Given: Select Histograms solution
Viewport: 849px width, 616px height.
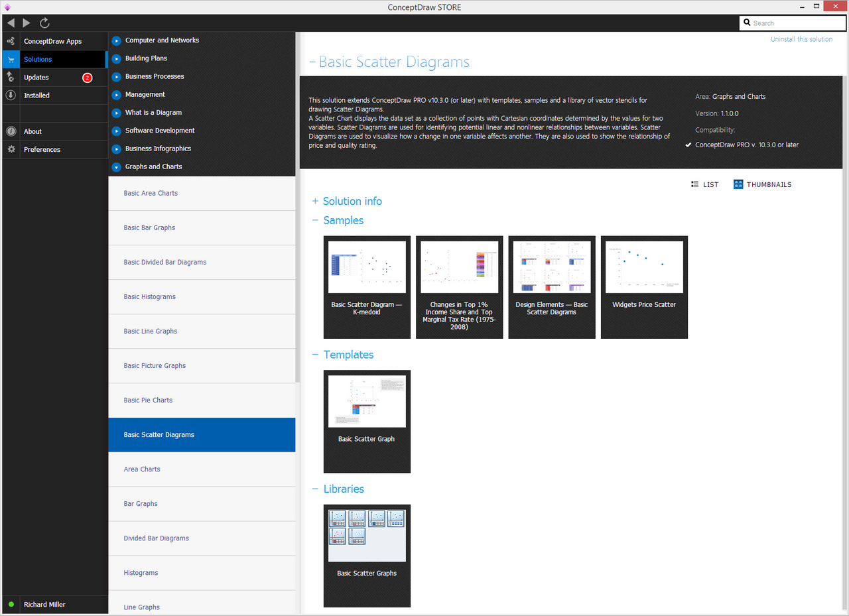Looking at the screenshot, I should coord(202,573).
